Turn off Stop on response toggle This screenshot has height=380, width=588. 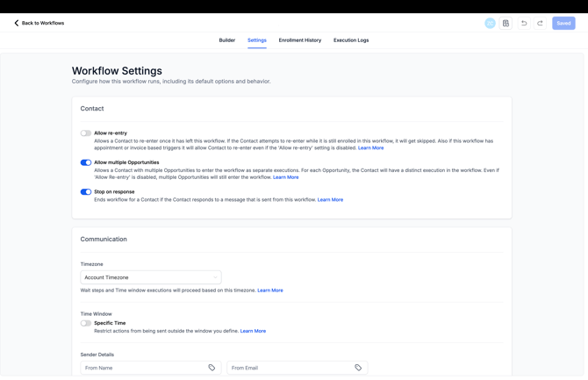click(x=86, y=192)
